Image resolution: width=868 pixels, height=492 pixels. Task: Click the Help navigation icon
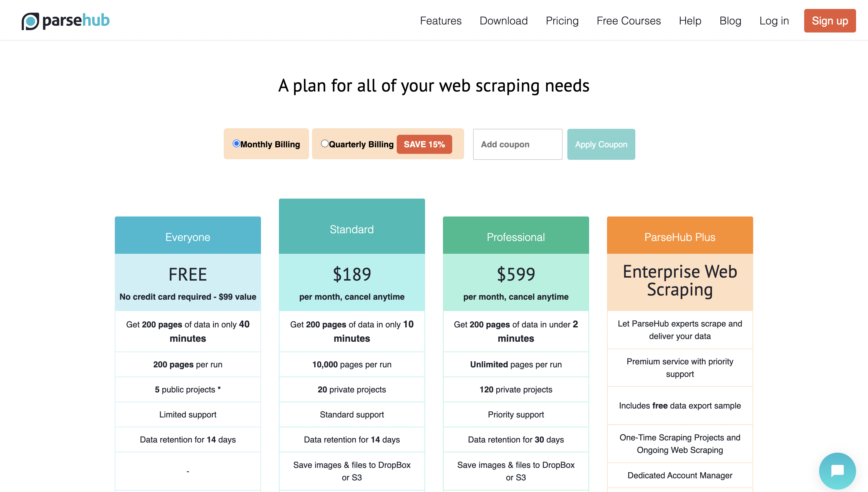pyautogui.click(x=690, y=20)
